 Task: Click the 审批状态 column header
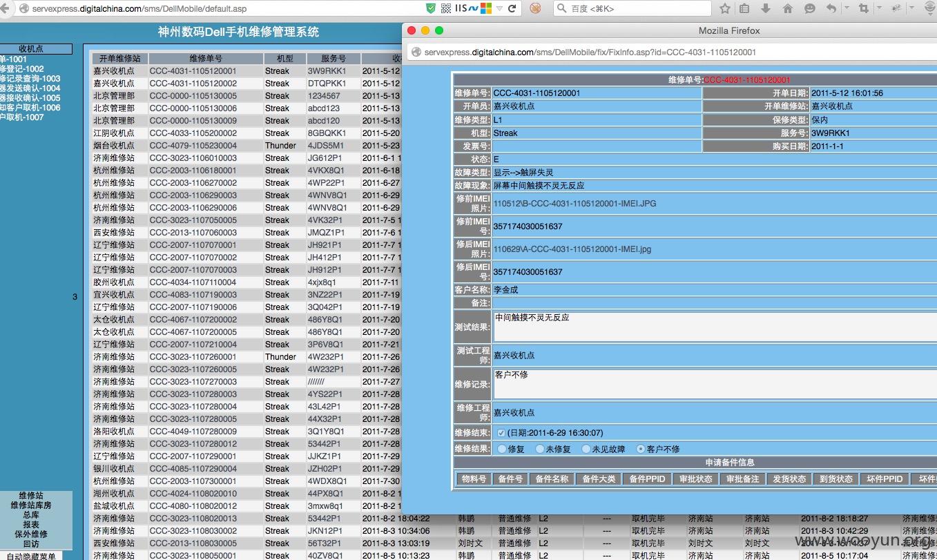pos(695,479)
